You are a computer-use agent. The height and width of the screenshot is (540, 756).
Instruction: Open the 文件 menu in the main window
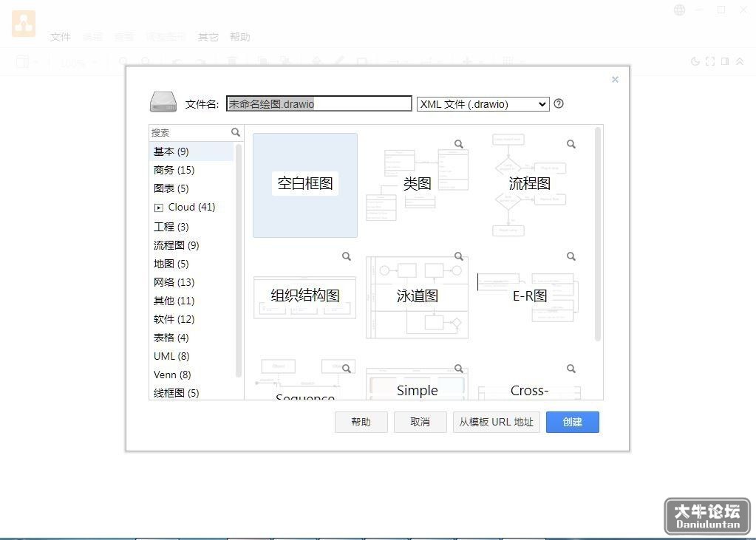61,37
